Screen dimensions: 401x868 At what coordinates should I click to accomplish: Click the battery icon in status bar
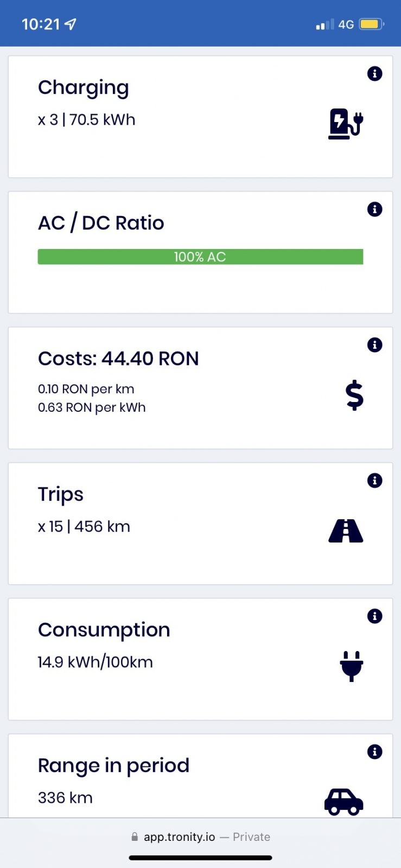click(x=371, y=24)
